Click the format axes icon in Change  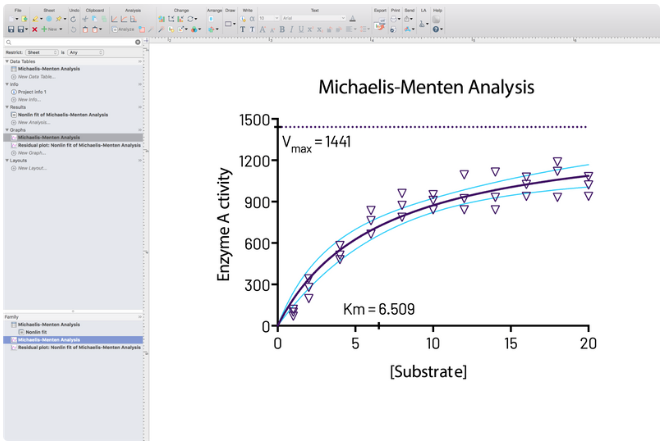(x=171, y=19)
